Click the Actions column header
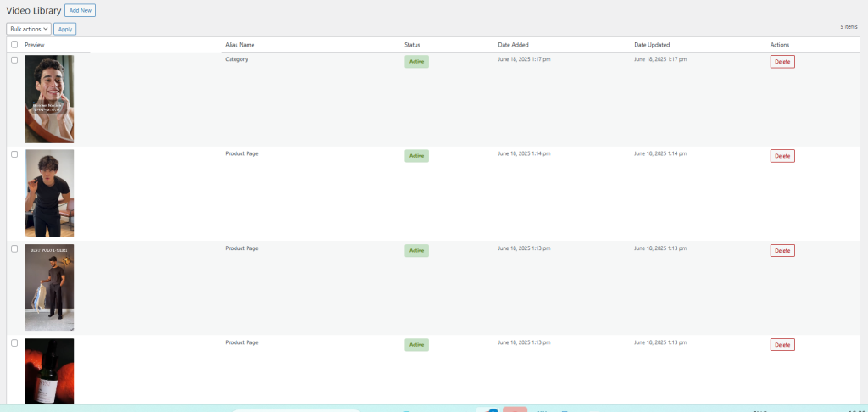 pos(780,45)
